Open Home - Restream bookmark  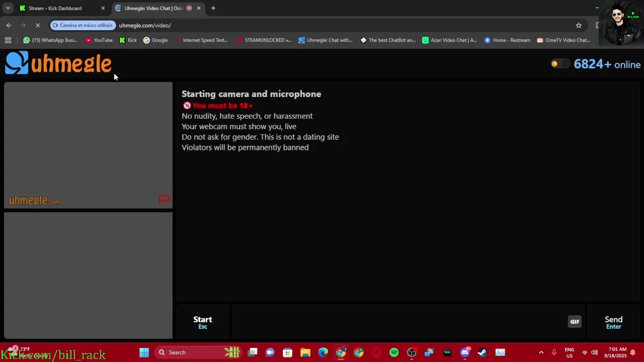pos(507,40)
